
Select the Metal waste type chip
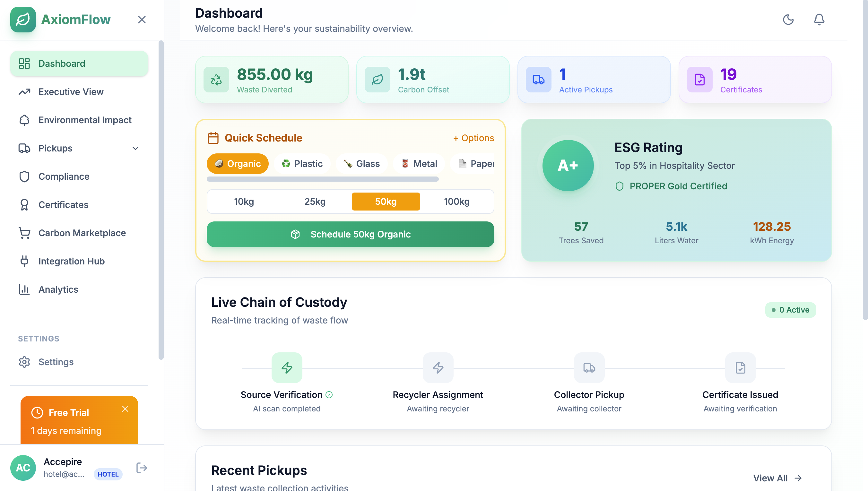(419, 164)
